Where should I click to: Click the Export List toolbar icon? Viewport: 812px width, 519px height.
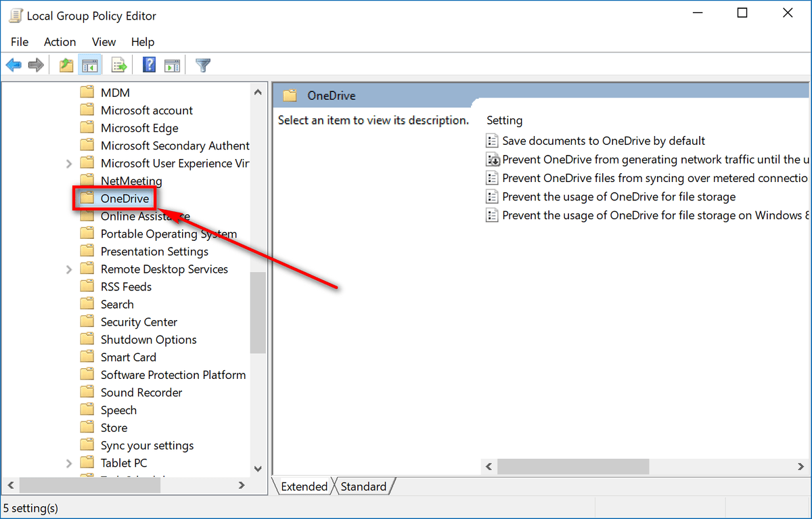tap(120, 66)
